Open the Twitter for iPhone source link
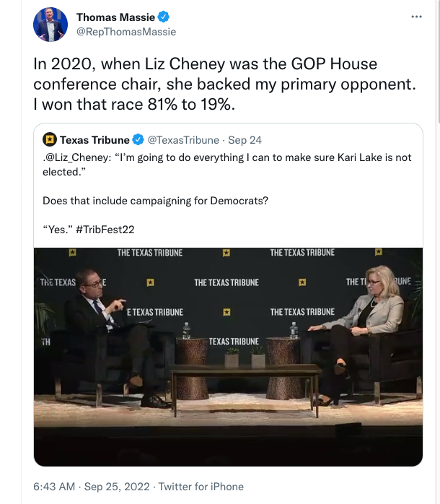This screenshot has height=504, width=440. [x=201, y=486]
